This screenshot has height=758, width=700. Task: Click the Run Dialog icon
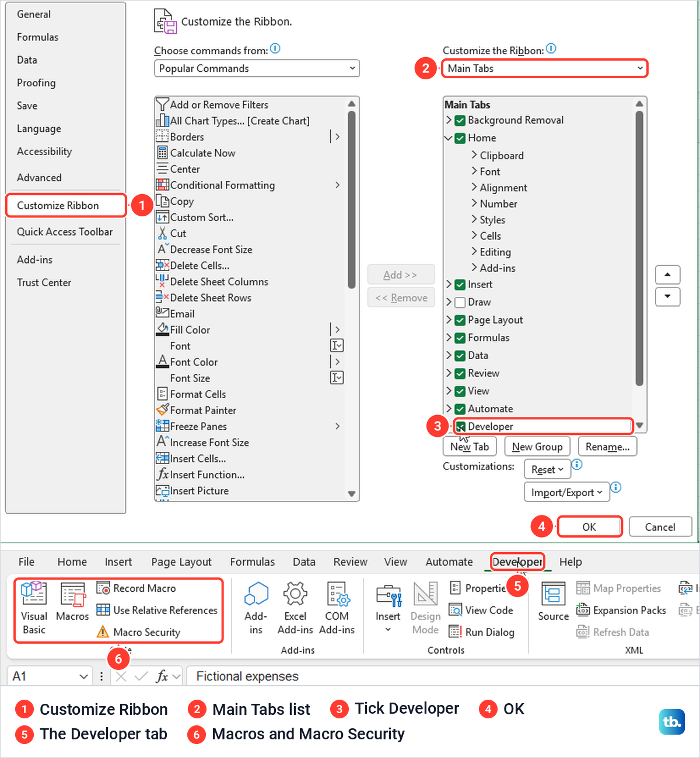coord(455,632)
